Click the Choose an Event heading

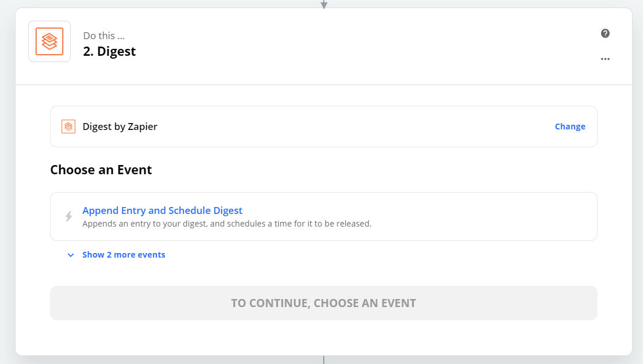pos(101,170)
